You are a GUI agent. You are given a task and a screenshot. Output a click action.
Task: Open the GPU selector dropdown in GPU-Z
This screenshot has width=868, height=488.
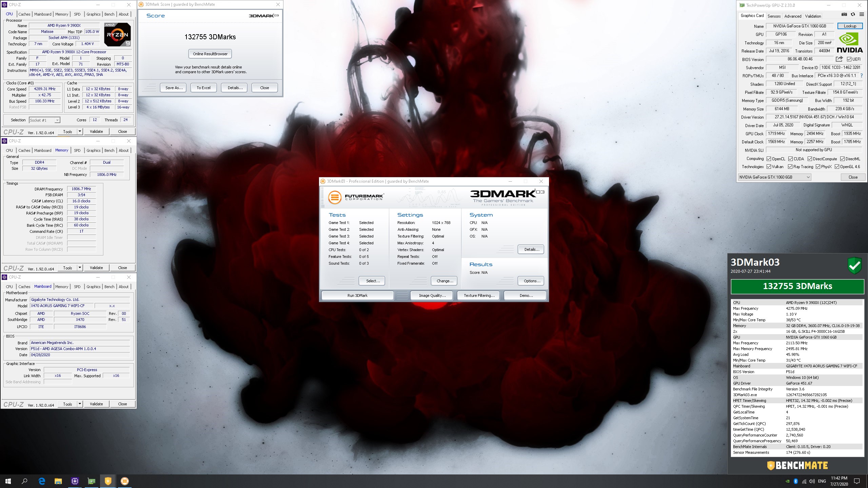click(774, 177)
